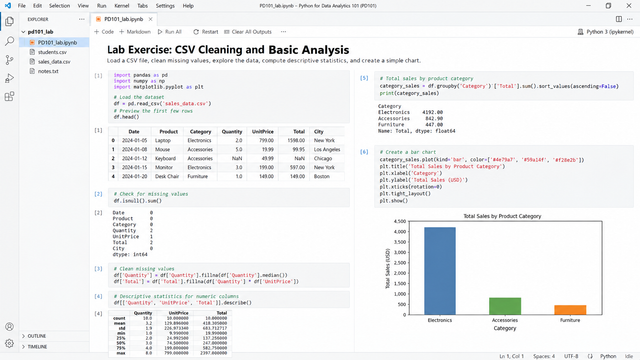The width and height of the screenshot is (640, 360).
Task: Open Explorer more actions ellipsis
Action: 82,19
